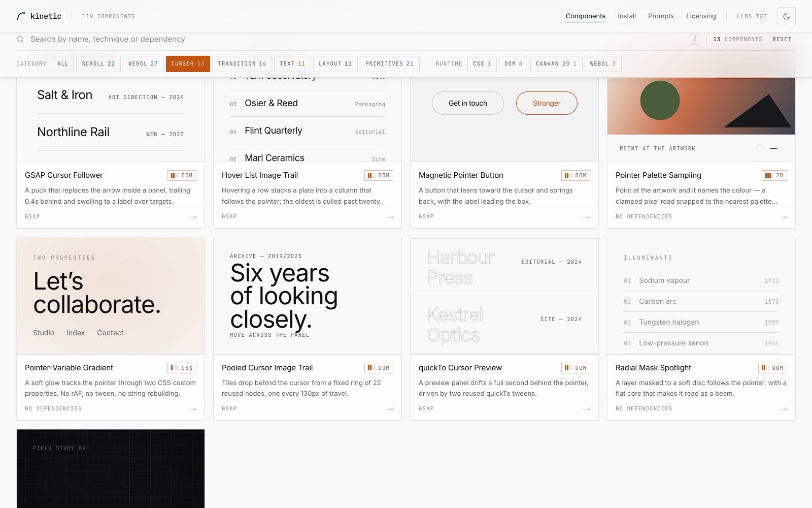The width and height of the screenshot is (812, 508).
Task: Click DOM badge on GSAP Cursor Follower
Action: coord(182,175)
